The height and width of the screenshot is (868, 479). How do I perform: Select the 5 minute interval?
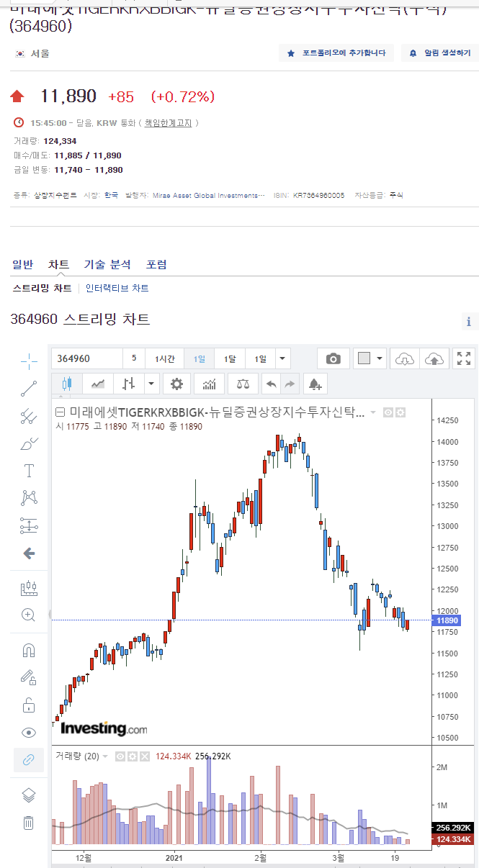tap(133, 358)
